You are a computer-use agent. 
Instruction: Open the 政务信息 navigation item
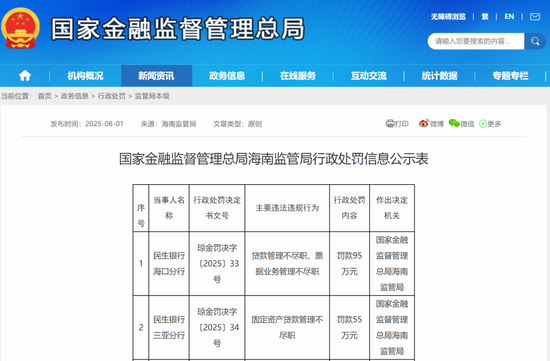[x=227, y=76]
